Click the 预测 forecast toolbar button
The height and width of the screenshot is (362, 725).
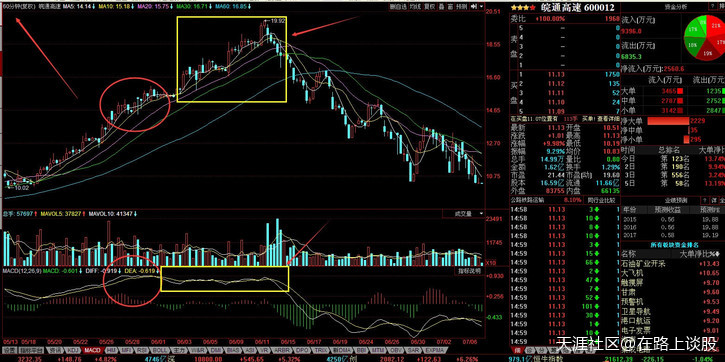point(461,6)
